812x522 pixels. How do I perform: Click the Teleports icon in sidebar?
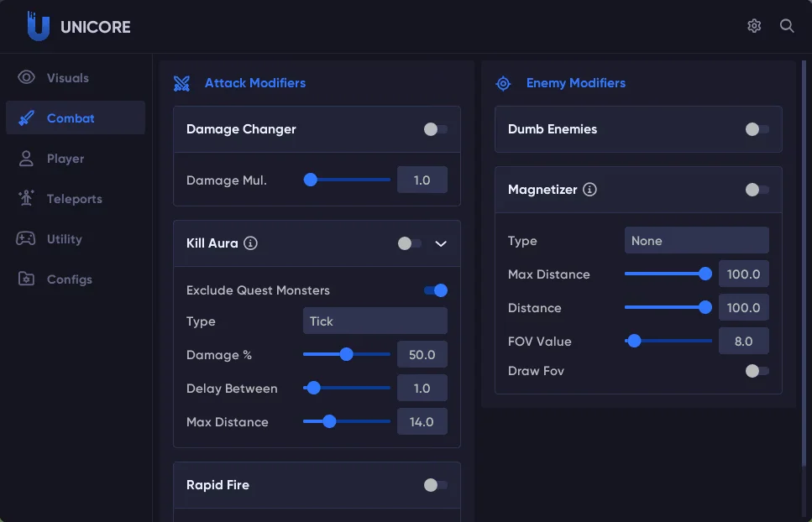27,199
